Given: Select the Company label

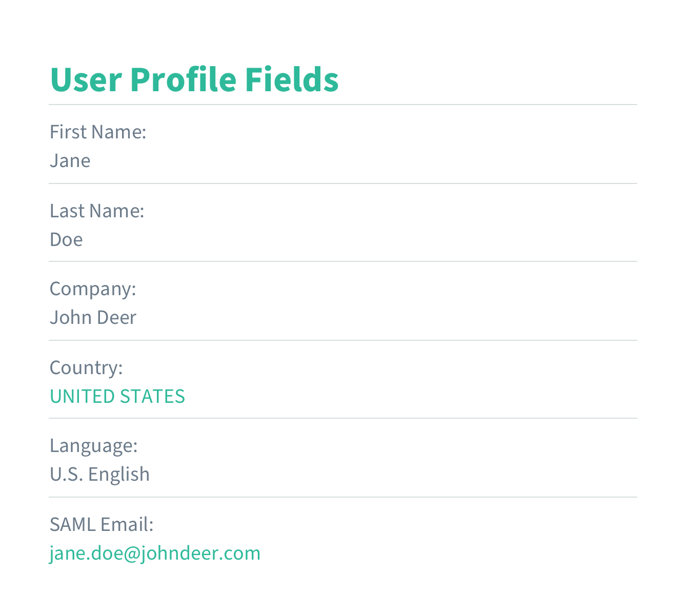Looking at the screenshot, I should click(93, 289).
